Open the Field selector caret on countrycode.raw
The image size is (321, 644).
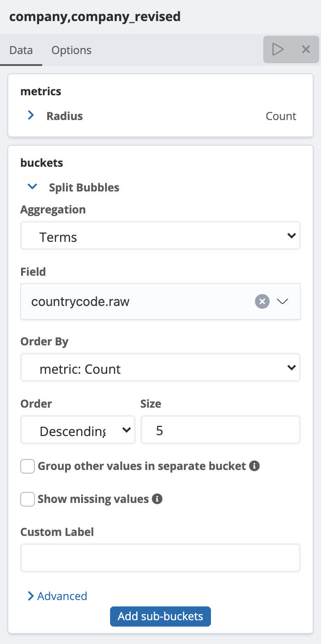(283, 301)
